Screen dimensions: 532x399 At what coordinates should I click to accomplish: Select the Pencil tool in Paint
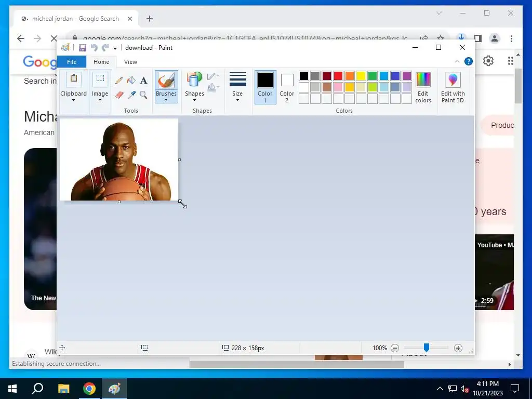119,81
